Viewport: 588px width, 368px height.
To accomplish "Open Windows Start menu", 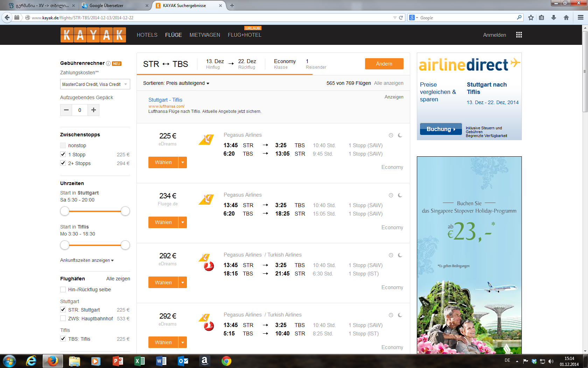I will coord(9,361).
